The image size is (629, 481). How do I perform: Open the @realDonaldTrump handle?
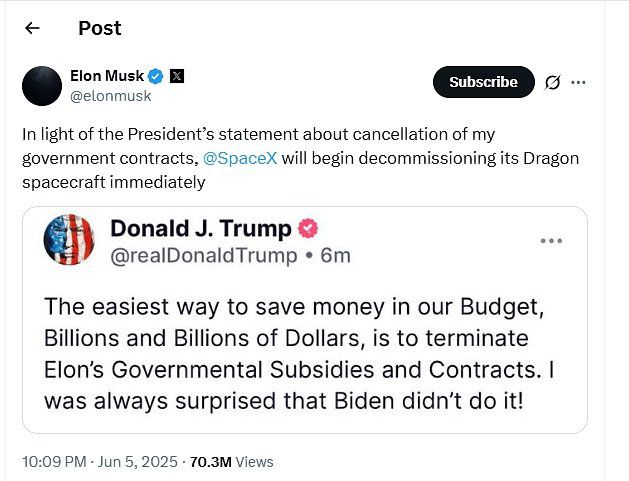tap(204, 256)
